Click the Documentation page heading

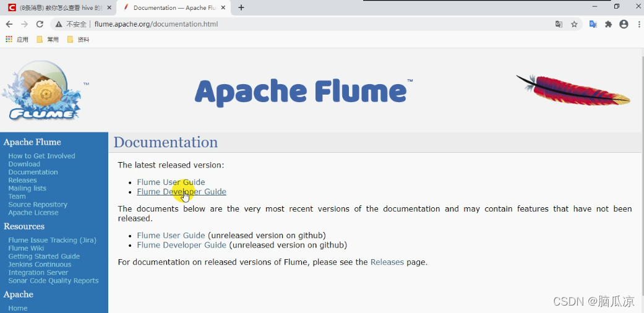[166, 142]
